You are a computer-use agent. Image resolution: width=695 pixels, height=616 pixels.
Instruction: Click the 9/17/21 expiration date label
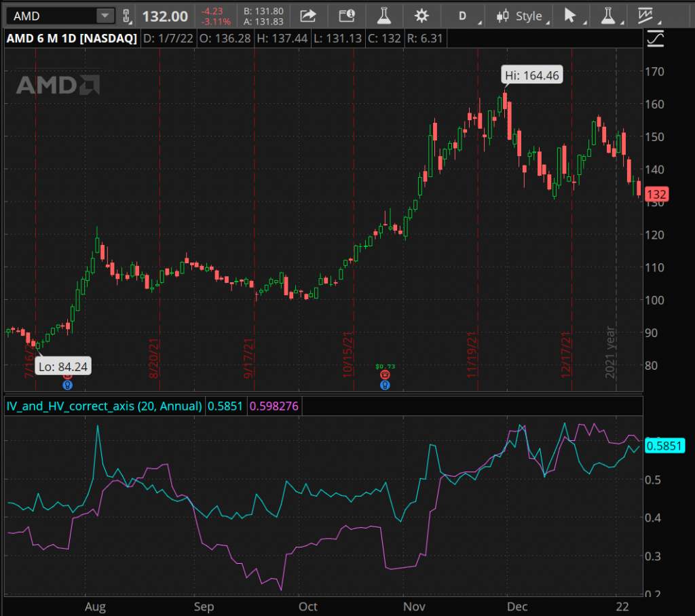tap(248, 358)
